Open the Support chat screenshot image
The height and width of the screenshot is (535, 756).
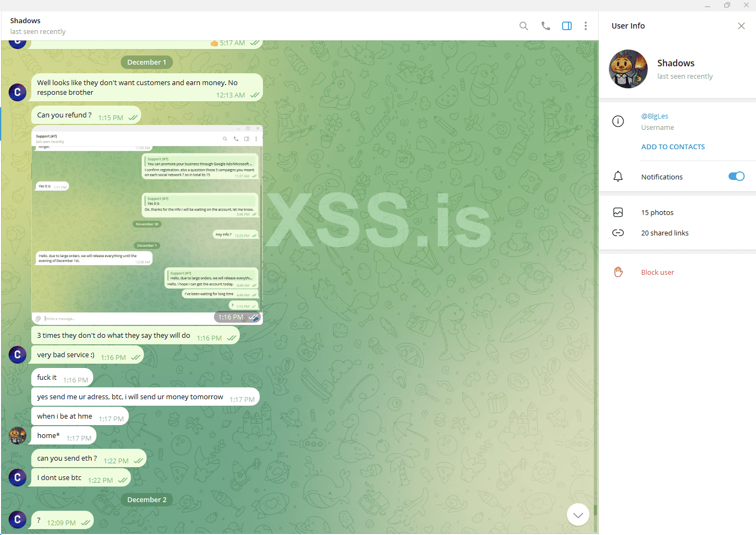(147, 225)
